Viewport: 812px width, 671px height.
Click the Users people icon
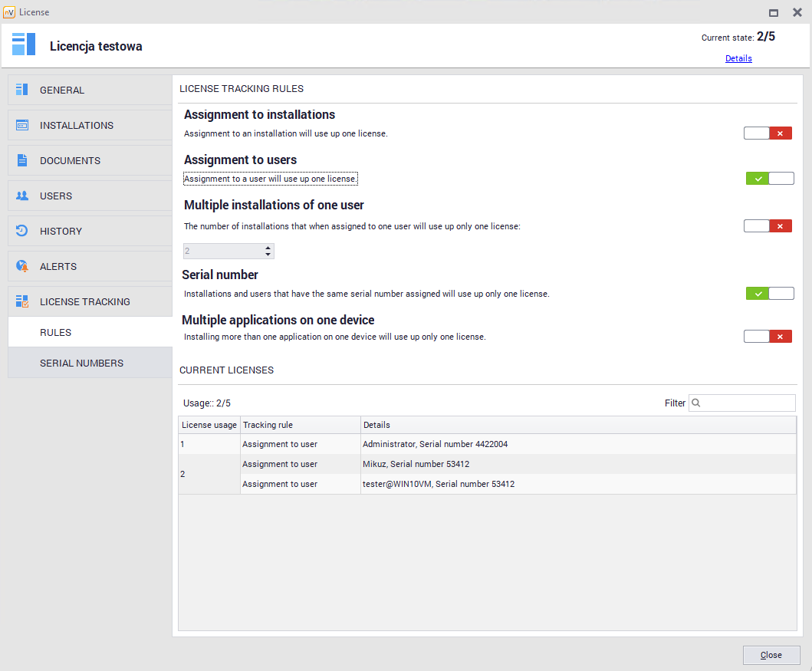(x=22, y=196)
